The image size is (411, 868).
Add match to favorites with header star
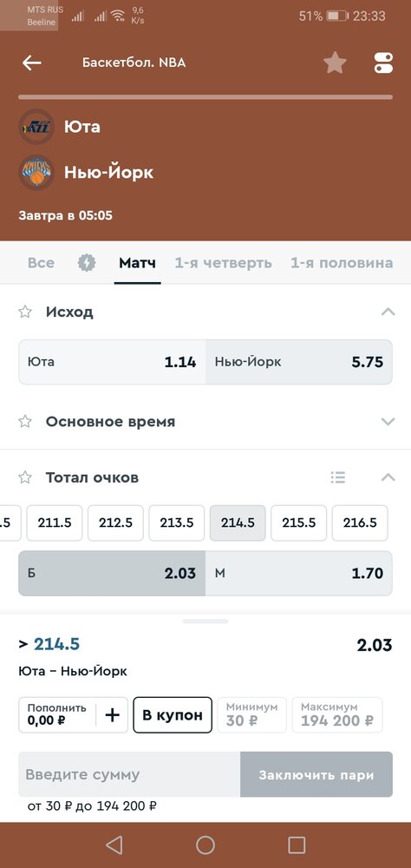[335, 62]
